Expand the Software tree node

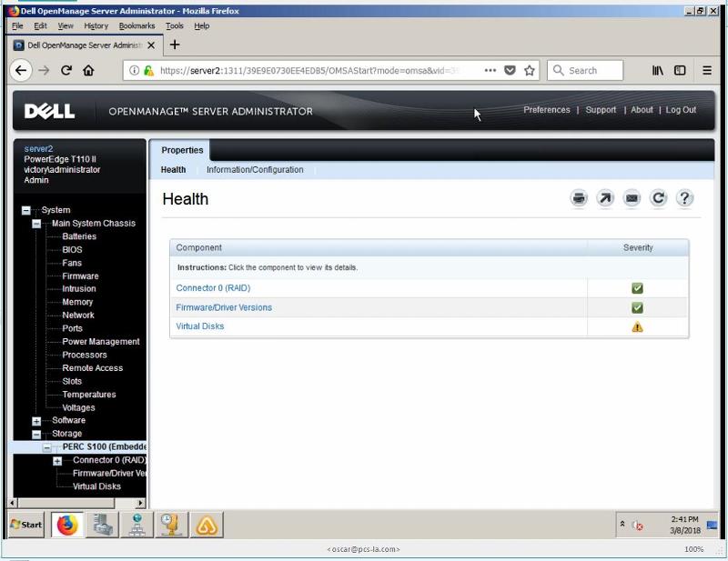click(x=36, y=421)
